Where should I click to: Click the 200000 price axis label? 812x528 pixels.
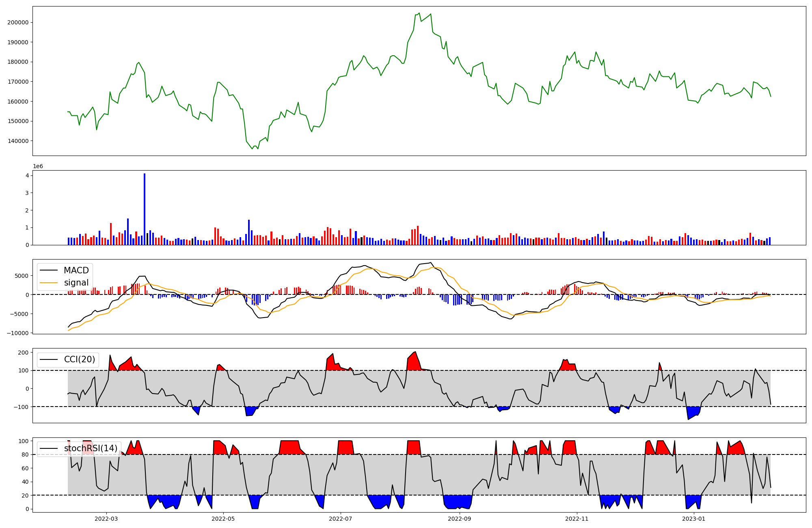[17, 23]
